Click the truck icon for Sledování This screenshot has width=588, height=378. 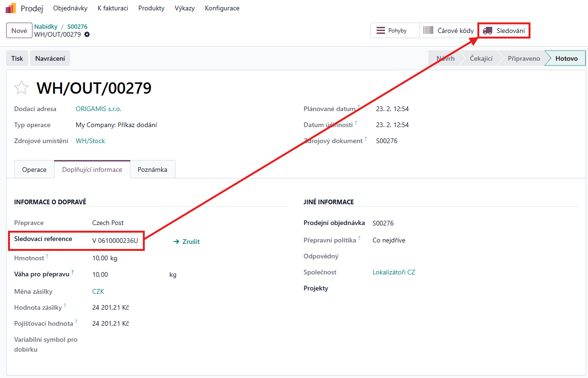pos(488,31)
